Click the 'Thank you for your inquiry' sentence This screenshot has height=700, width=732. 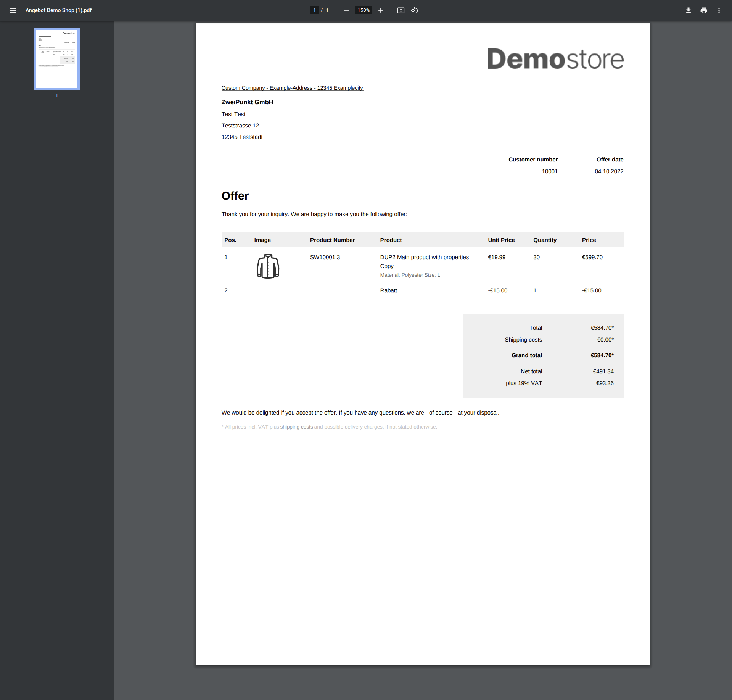[314, 214]
